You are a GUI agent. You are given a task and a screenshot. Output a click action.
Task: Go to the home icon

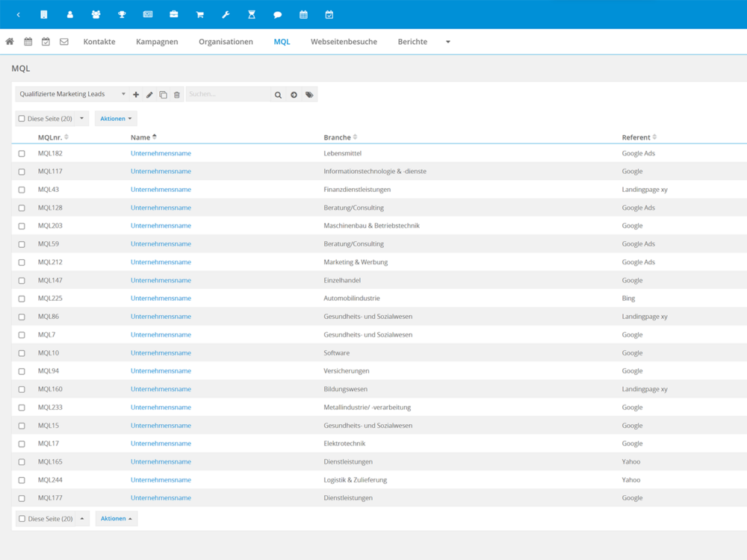(10, 42)
